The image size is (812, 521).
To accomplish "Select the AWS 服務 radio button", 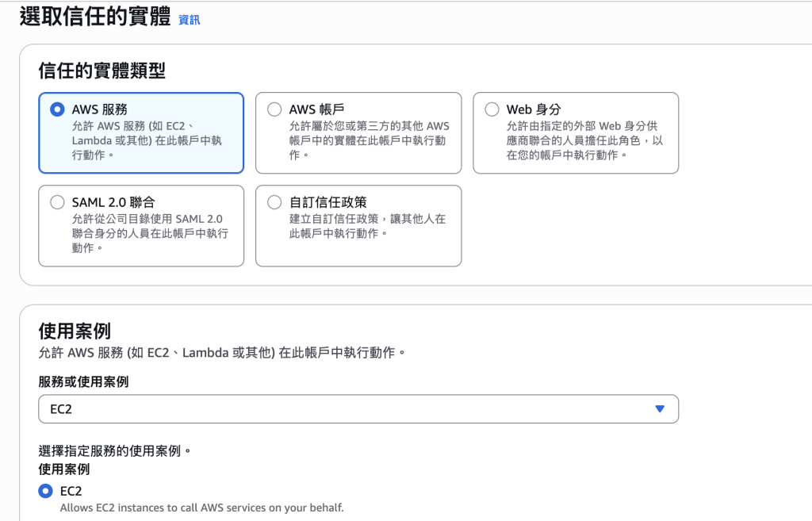I will coord(57,109).
